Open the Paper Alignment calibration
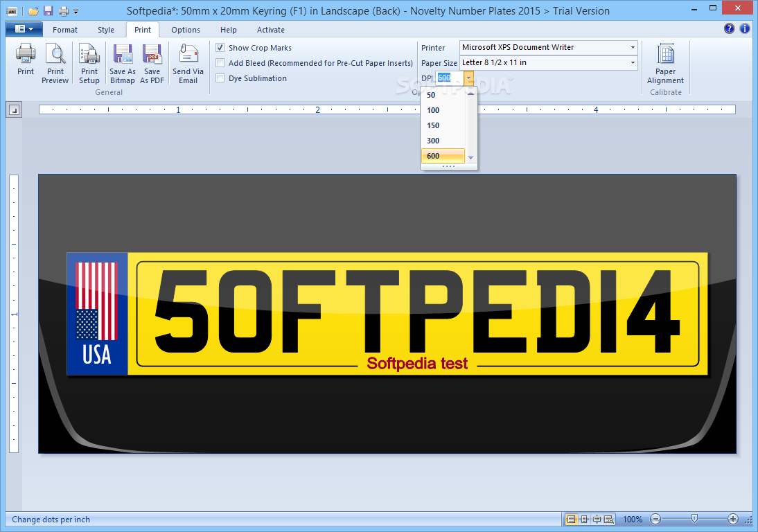This screenshot has width=758, height=532. [x=666, y=63]
